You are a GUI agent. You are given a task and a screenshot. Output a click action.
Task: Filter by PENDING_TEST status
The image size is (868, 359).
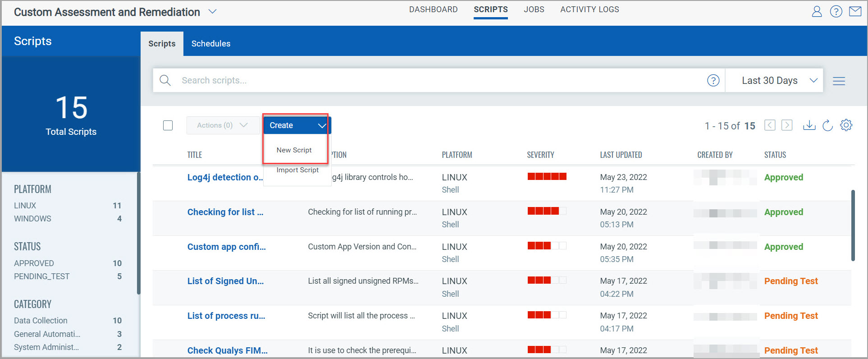(x=41, y=276)
